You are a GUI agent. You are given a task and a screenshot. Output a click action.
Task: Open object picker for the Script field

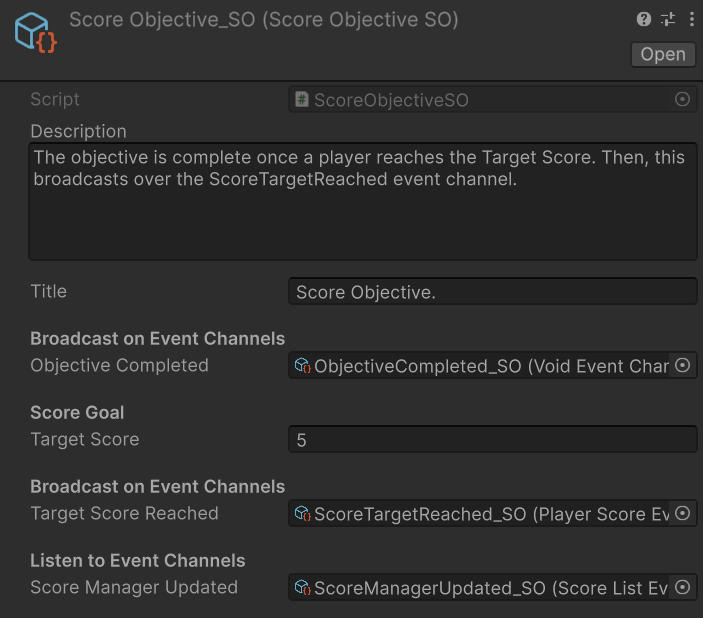pyautogui.click(x=683, y=99)
